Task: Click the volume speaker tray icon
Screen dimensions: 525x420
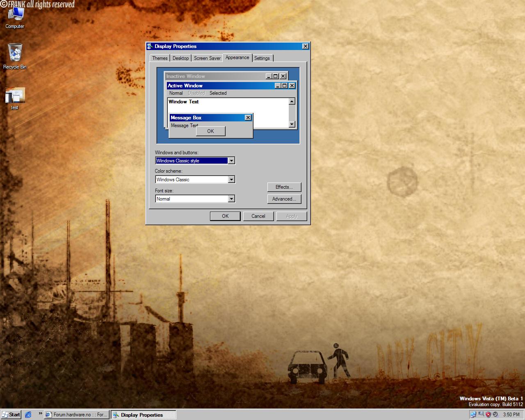Action: [495, 415]
